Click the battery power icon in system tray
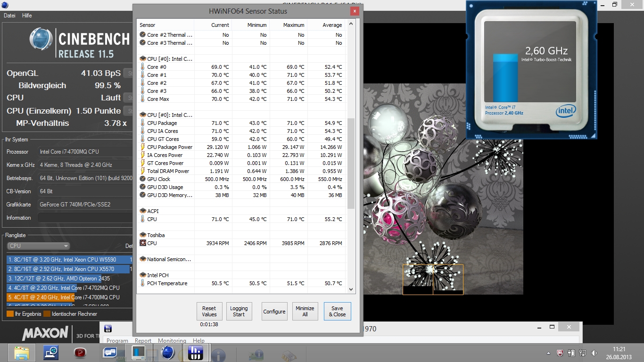The width and height of the screenshot is (644, 362). coord(571,353)
